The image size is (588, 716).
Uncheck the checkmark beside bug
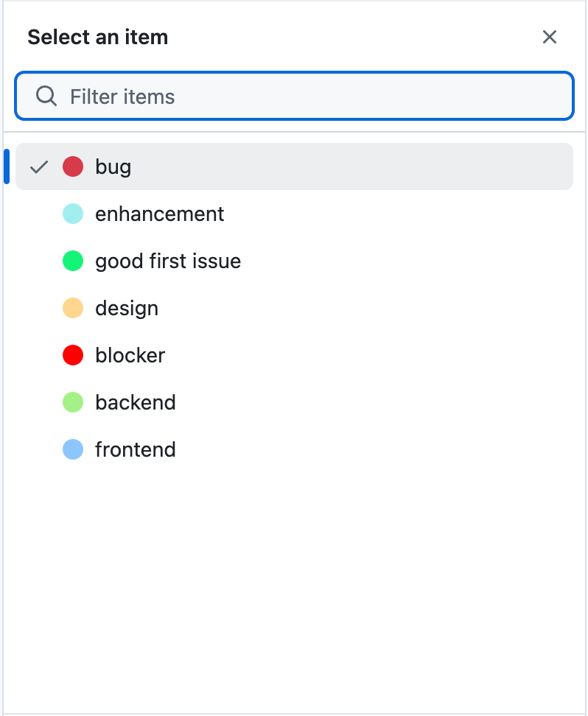click(38, 167)
